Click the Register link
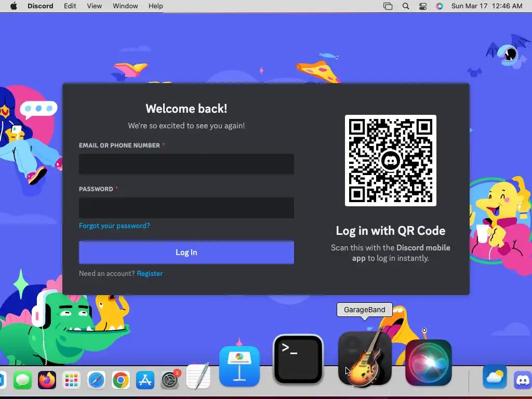The image size is (532, 399). [150, 273]
